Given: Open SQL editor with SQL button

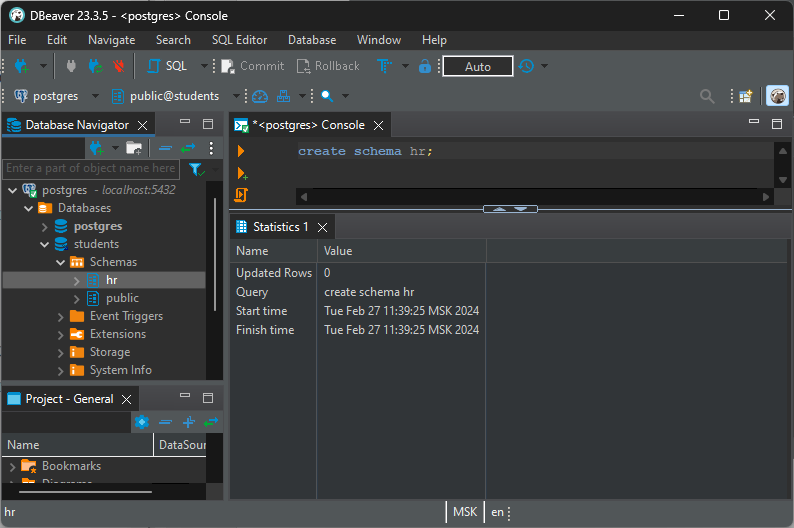Looking at the screenshot, I should pyautogui.click(x=168, y=66).
